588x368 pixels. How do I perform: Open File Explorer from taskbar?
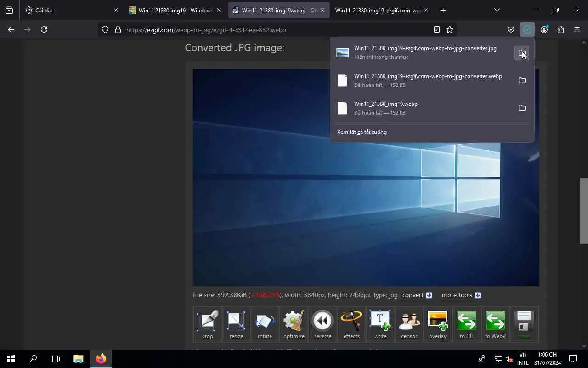coord(79,359)
